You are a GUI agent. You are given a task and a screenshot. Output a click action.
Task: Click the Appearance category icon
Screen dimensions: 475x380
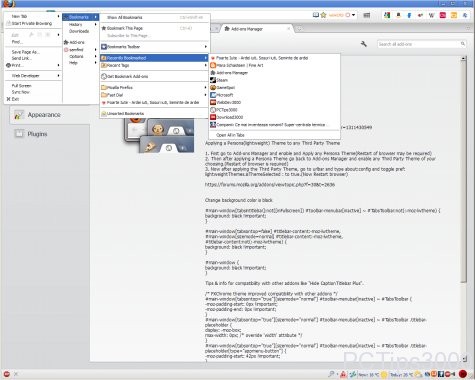pos(19,115)
